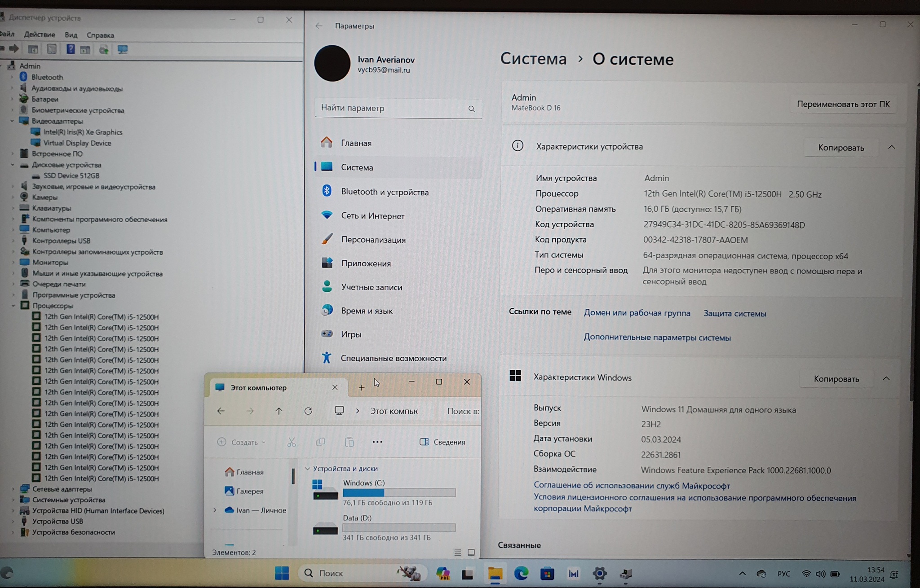Collapse Характеристики устройства section chevron

pyautogui.click(x=891, y=147)
